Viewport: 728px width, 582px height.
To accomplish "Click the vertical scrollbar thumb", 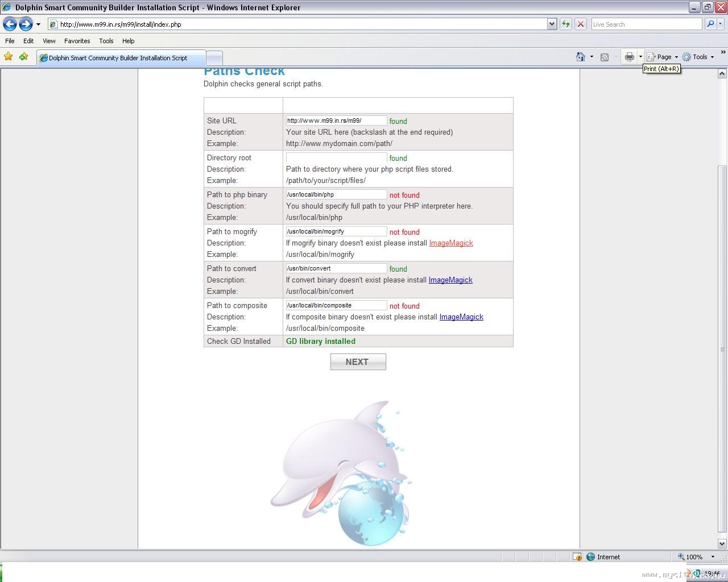I will pos(722,350).
